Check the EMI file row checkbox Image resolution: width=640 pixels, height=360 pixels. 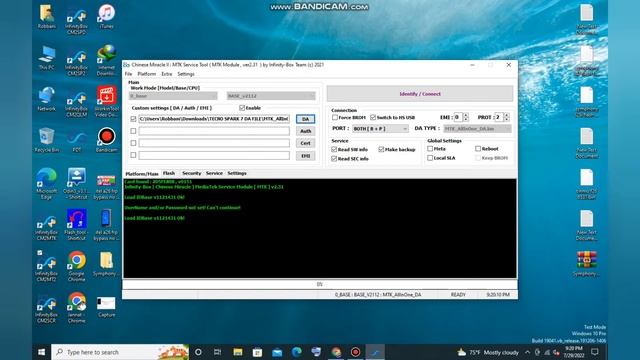point(133,155)
